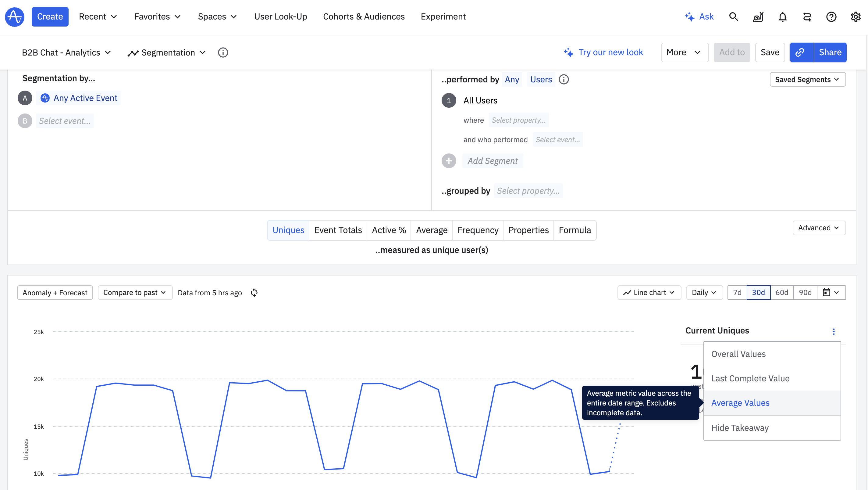Expand the Line chart dropdown
Image resolution: width=868 pixels, height=490 pixels.
pyautogui.click(x=649, y=292)
